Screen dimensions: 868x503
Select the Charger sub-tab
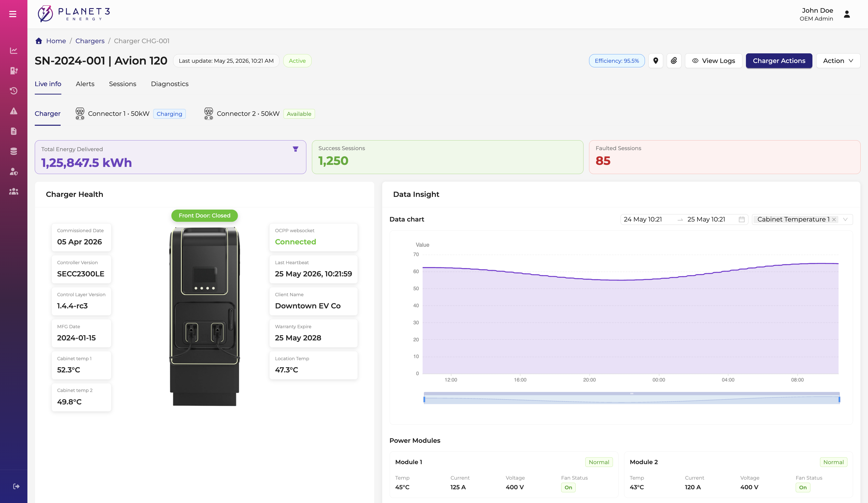[x=47, y=113]
